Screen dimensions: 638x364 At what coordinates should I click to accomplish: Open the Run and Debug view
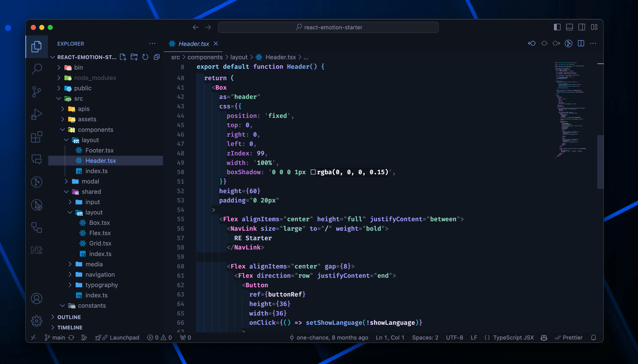(36, 115)
